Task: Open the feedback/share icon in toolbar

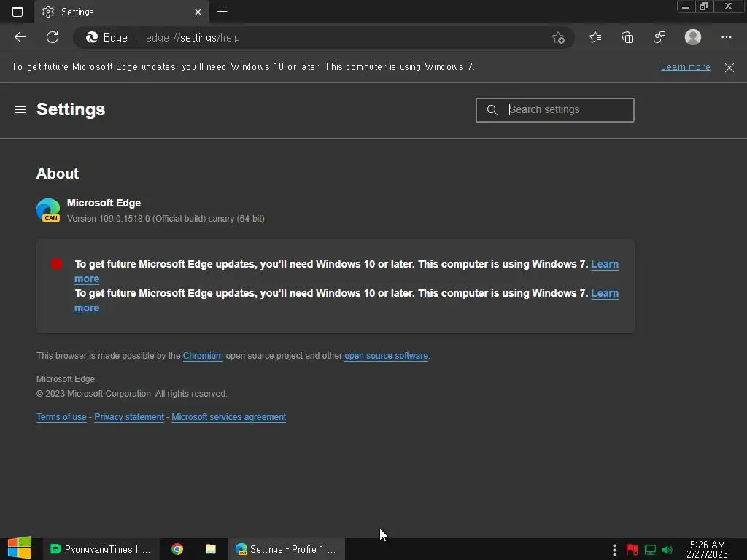Action: click(659, 37)
